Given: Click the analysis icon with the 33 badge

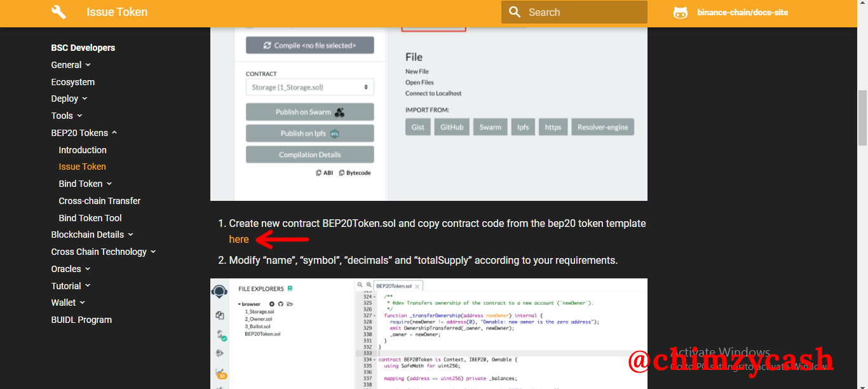Looking at the screenshot, I should point(221,373).
